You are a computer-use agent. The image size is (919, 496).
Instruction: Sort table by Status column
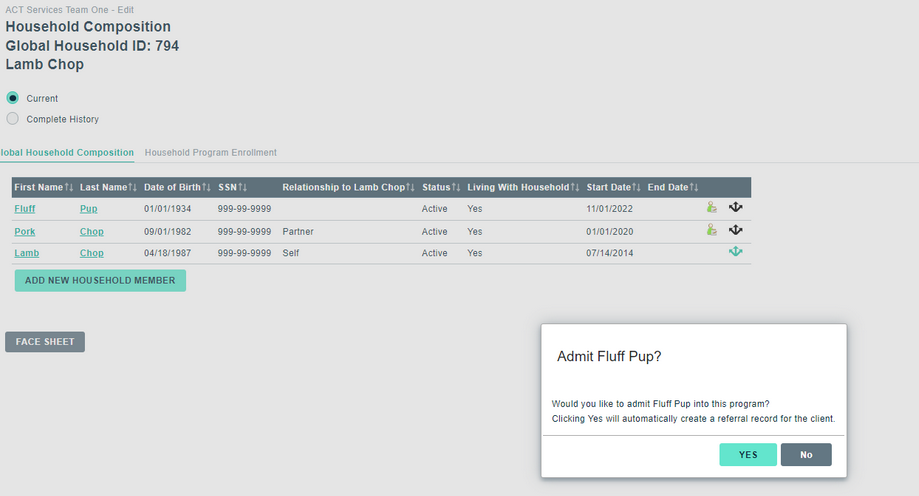point(440,188)
